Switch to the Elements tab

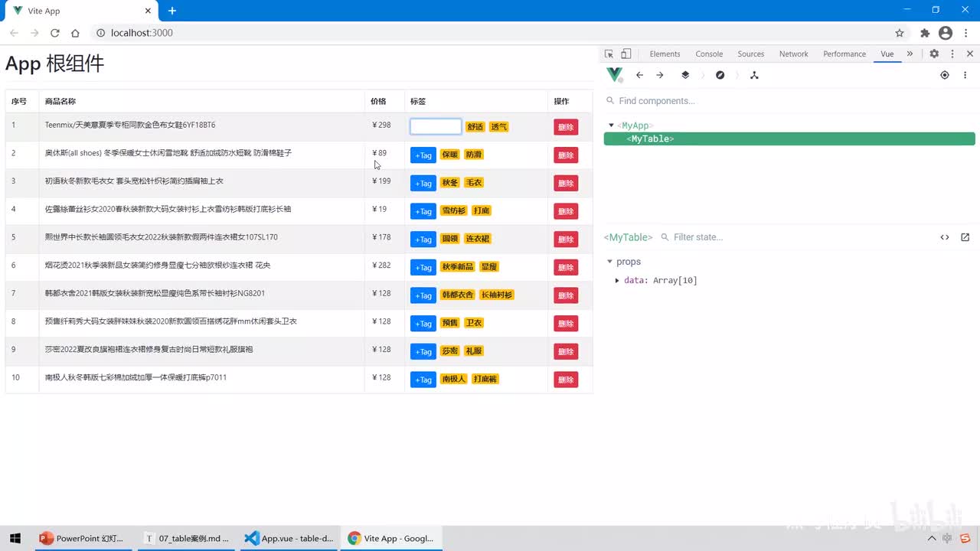coord(665,54)
